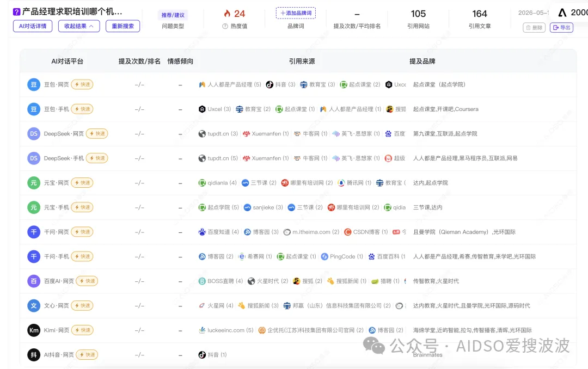This screenshot has height=369, width=588.
Task: Open 人人都是产品经理 (5) source in 豆包·网页 row
Action: pos(230,84)
